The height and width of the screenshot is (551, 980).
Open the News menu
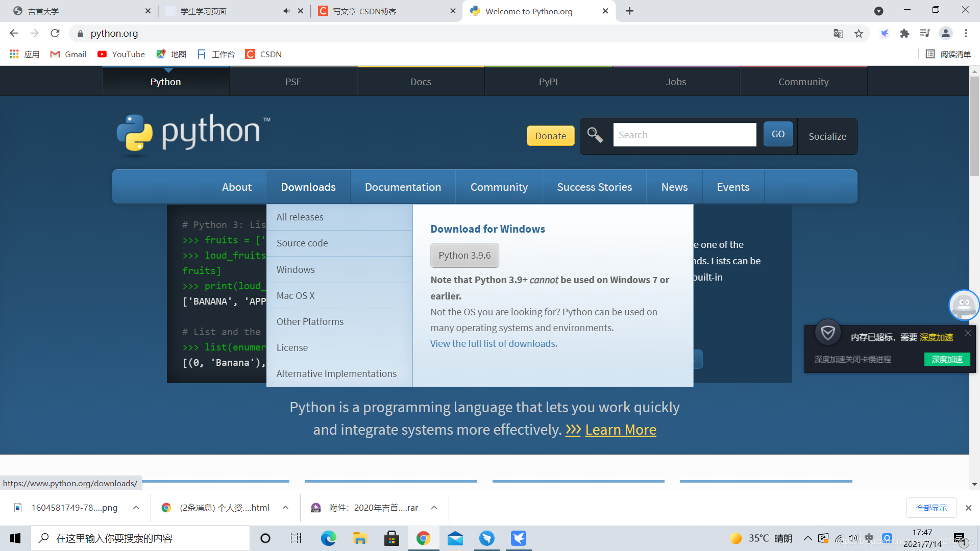[x=674, y=187]
